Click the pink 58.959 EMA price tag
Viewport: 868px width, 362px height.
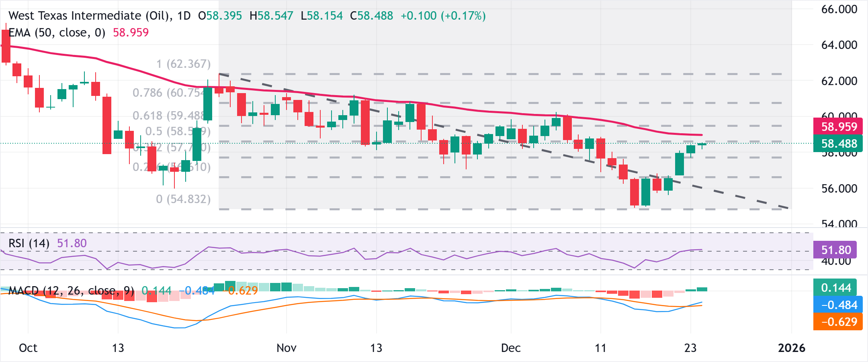coord(839,127)
